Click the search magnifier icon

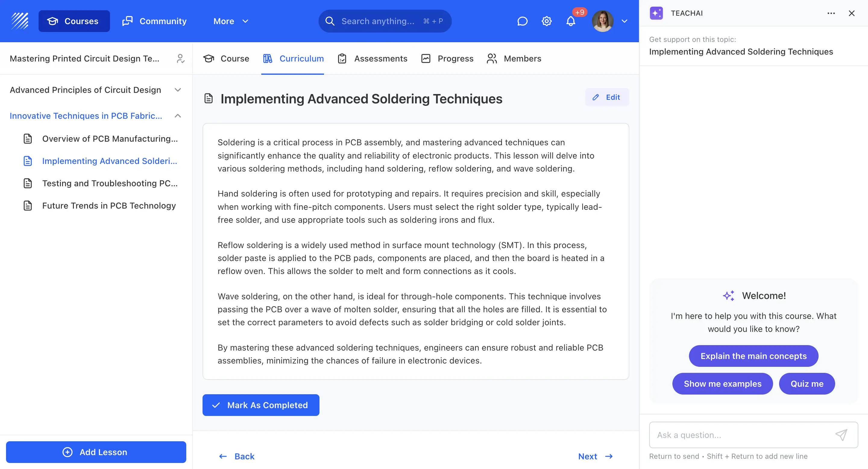(330, 21)
